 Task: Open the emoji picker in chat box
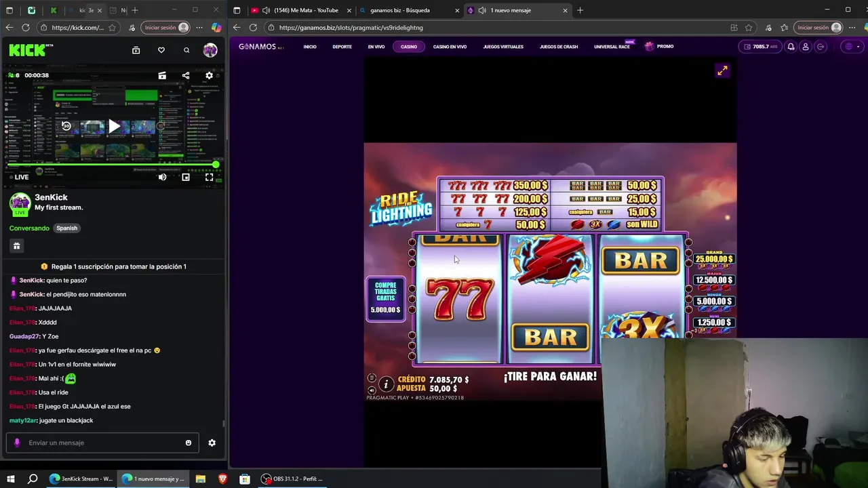[189, 443]
